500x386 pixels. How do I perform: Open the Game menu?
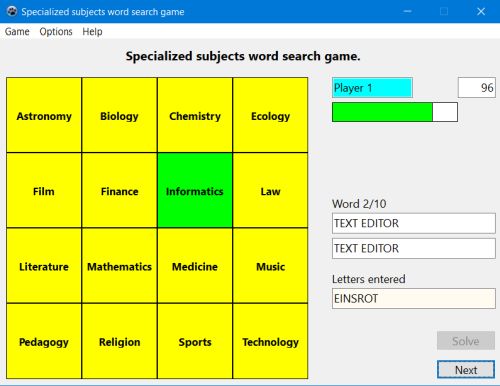tap(17, 32)
